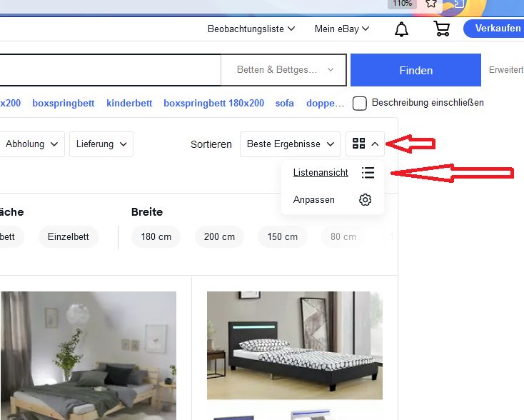The height and width of the screenshot is (420, 524).
Task: Toggle the Einzelbett filter chip
Action: click(x=69, y=236)
